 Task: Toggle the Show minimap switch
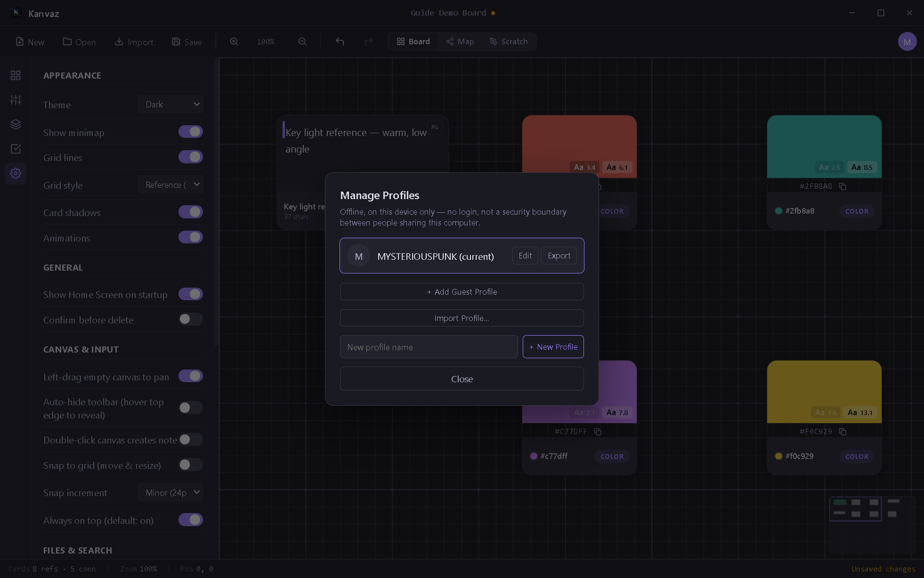tap(191, 132)
